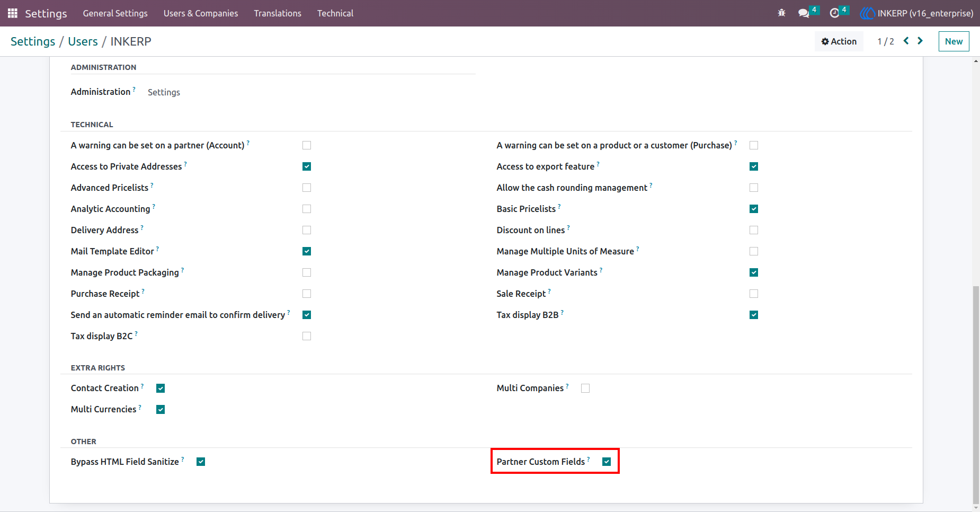This screenshot has width=980, height=512.
Task: Open Technical menu
Action: (335, 13)
